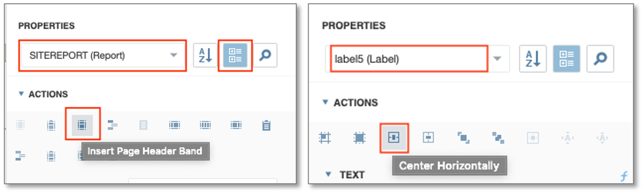This screenshot has height=193, width=644.
Task: Open the SITEREPORT (Report) component dropdown
Action: [x=173, y=55]
